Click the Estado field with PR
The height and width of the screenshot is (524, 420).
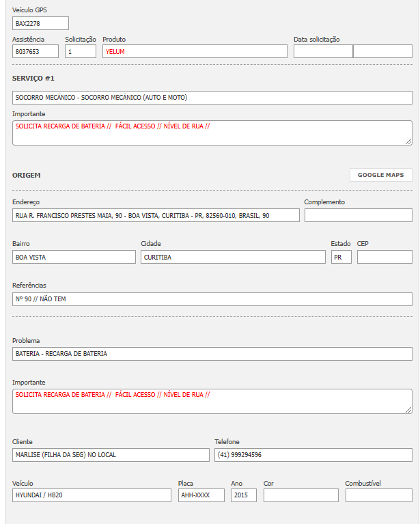tap(341, 257)
